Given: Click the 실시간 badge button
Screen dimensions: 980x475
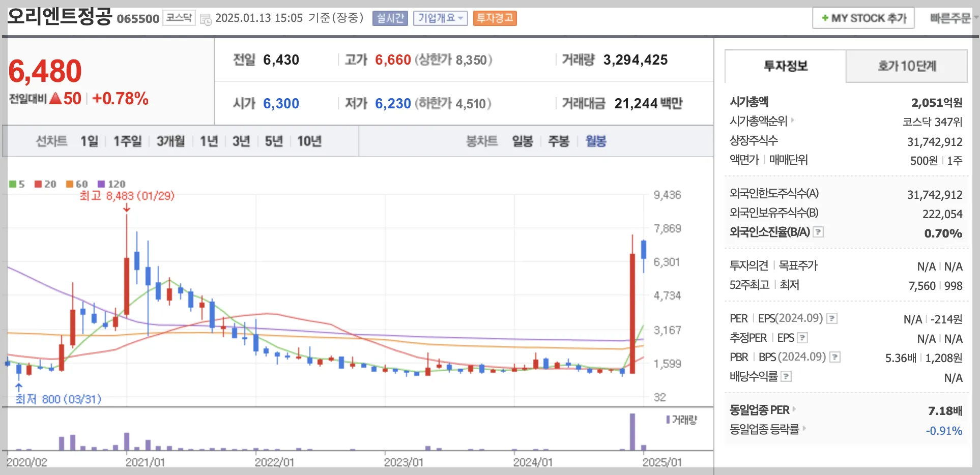Looking at the screenshot, I should tap(390, 18).
